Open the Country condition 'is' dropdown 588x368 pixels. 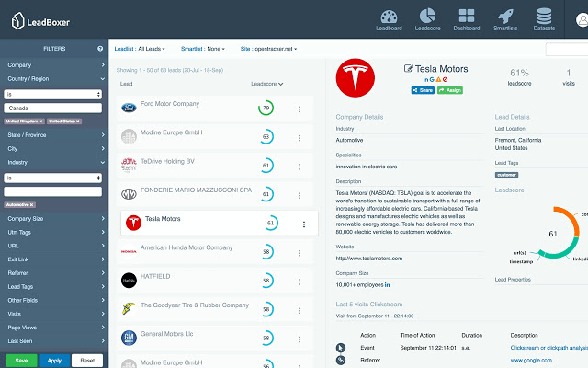point(53,94)
